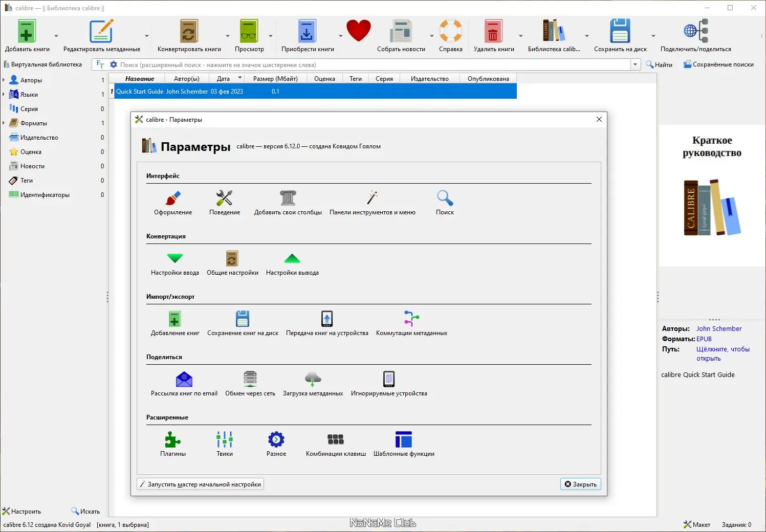Open Справка from the toolbar
766x532 pixels.
point(451,35)
